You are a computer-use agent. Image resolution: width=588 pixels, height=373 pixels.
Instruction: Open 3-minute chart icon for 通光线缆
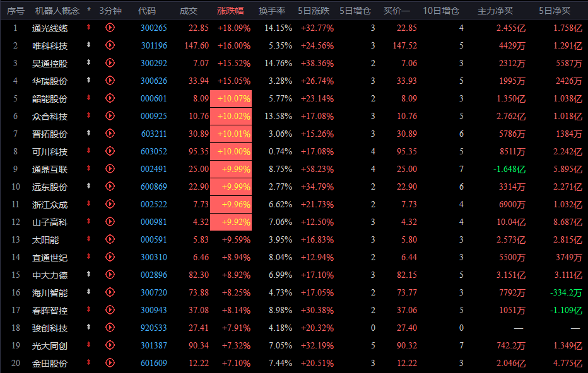click(110, 28)
